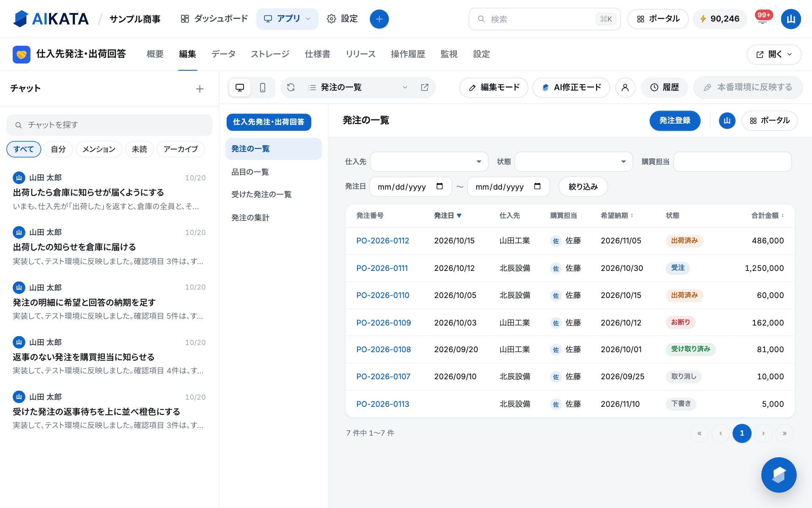
Task: Switch preview to mobile view
Action: pos(263,88)
